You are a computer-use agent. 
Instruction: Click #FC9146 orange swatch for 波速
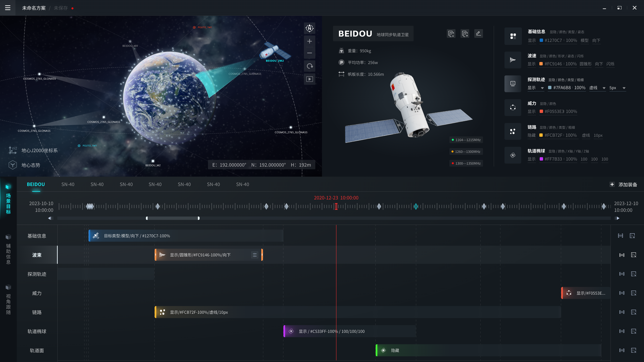point(541,64)
